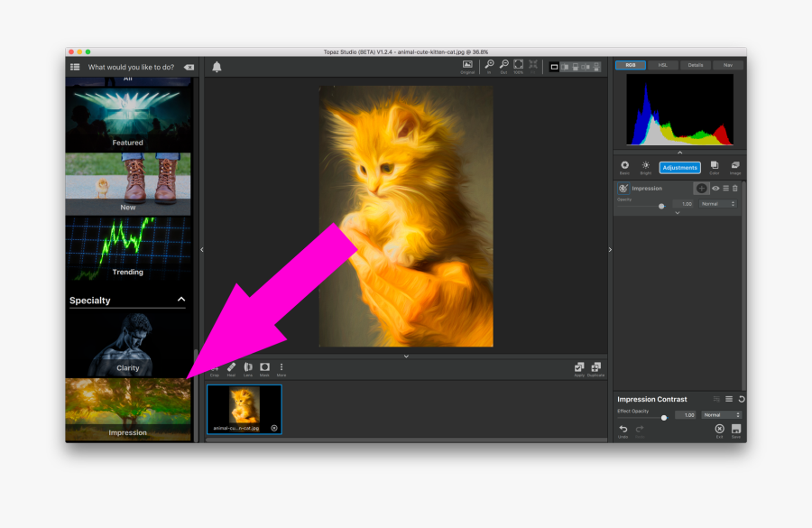Clear the search field with the backspace icon
Screen dimensions: 812x528
tap(189, 67)
